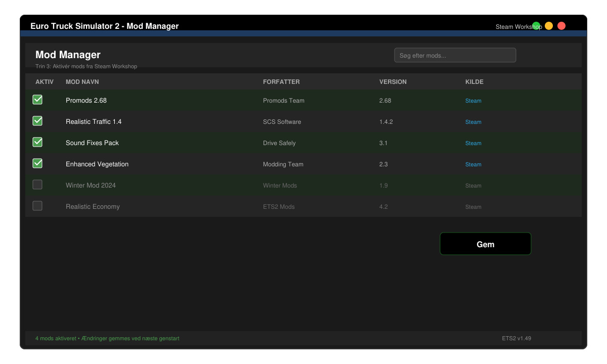
Task: Activate the Realistic Economy checkbox
Action: pos(37,206)
